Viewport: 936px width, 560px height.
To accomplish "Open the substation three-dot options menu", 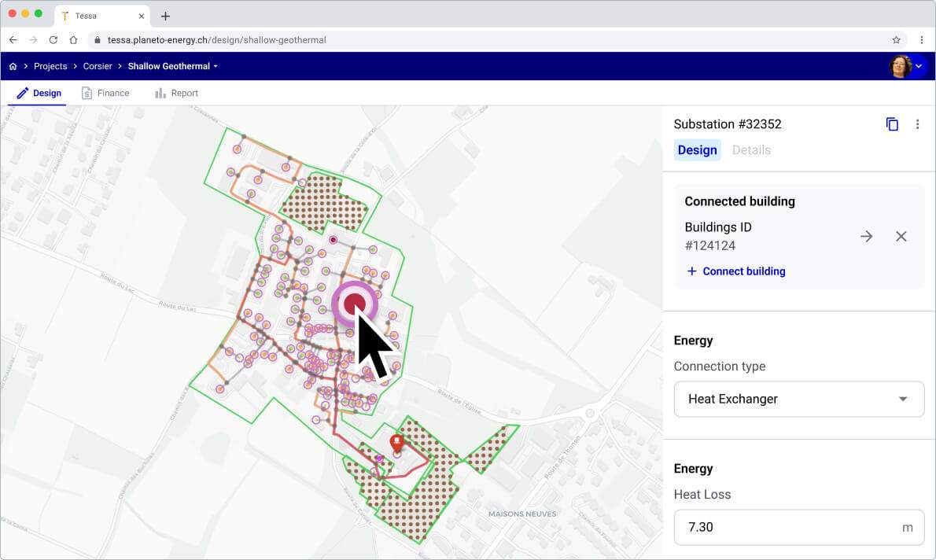I will click(x=917, y=124).
